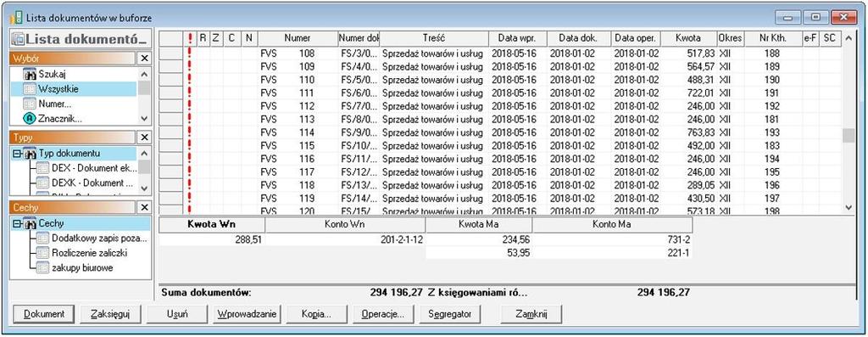
Task: Collapse the Cechy tree node
Action: [16, 223]
